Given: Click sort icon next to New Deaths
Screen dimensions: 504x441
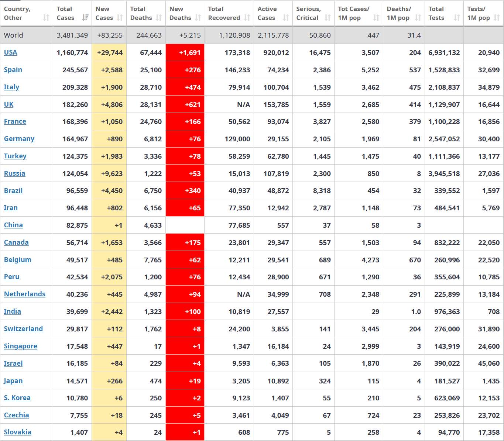Looking at the screenshot, I should pos(198,18).
